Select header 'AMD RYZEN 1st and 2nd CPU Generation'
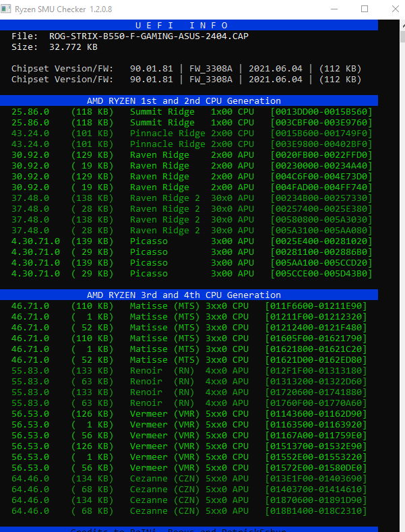Viewport: 405px width, 532px height. (189, 100)
